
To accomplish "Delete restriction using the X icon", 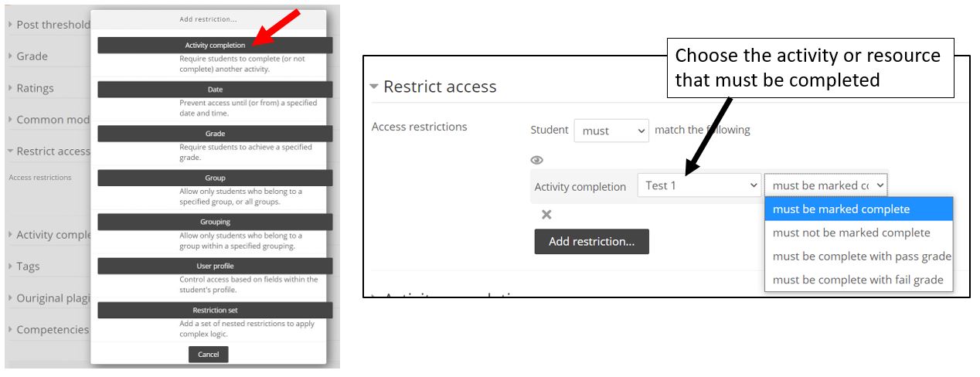I will (546, 215).
